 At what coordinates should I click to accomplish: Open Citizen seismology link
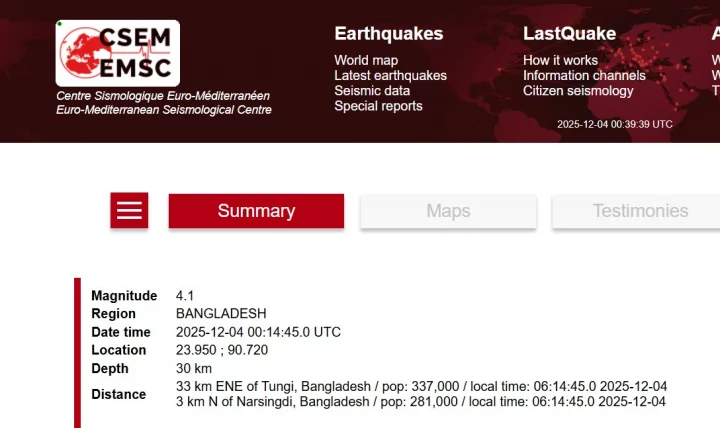pos(578,91)
